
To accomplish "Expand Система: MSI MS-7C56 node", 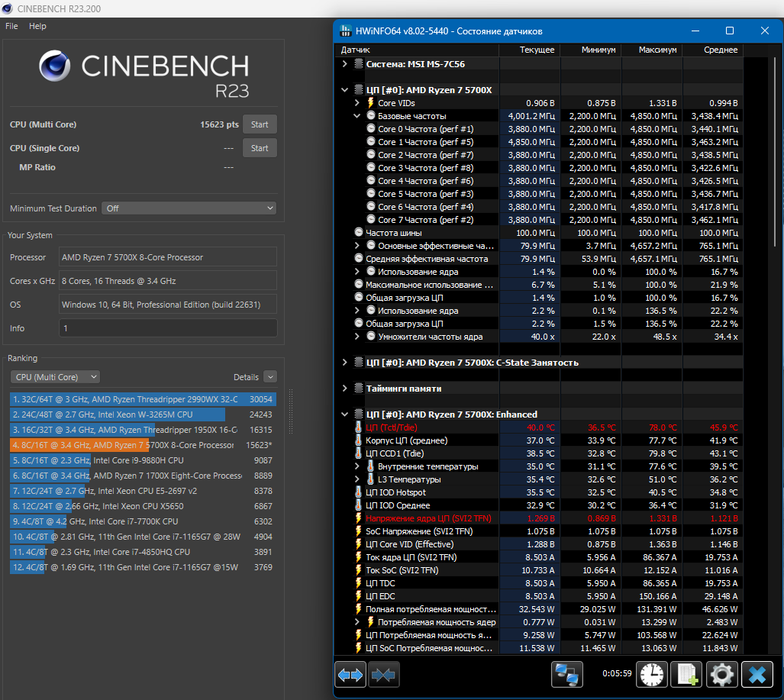I will tap(344, 64).
